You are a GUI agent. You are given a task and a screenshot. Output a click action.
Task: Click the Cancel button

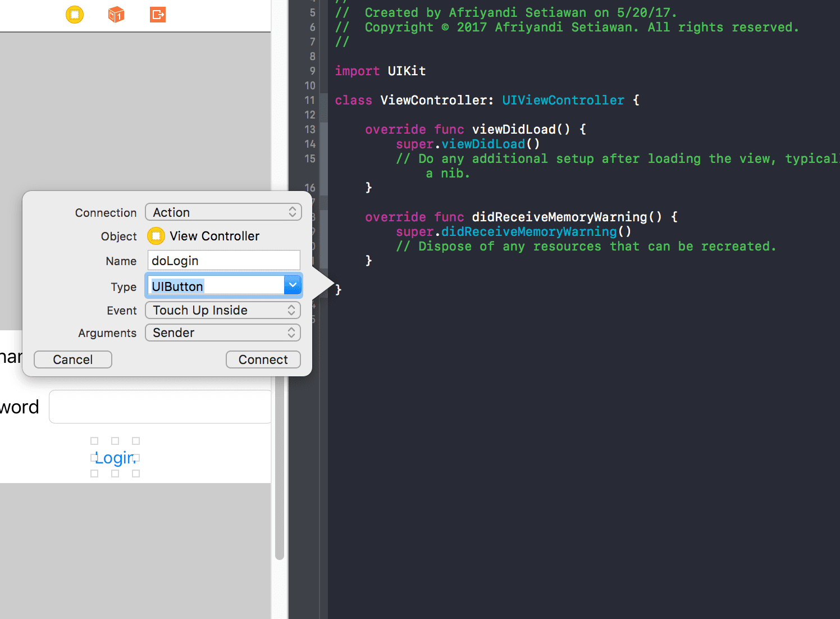73,359
